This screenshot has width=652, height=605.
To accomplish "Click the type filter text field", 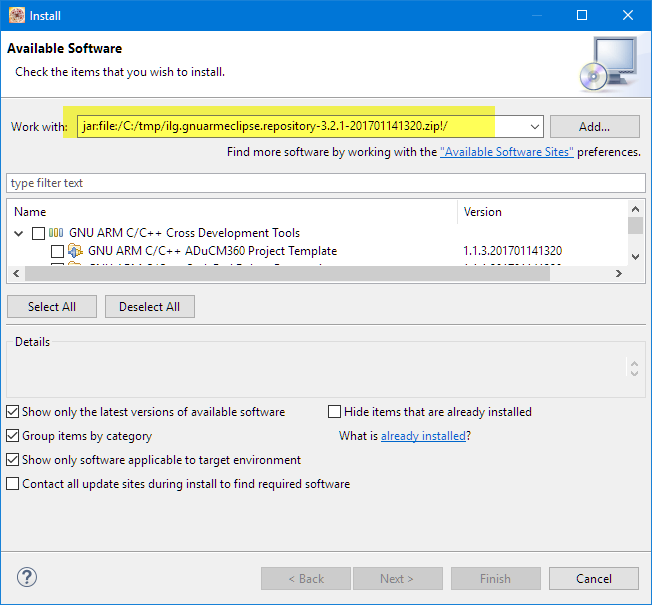I will [326, 183].
